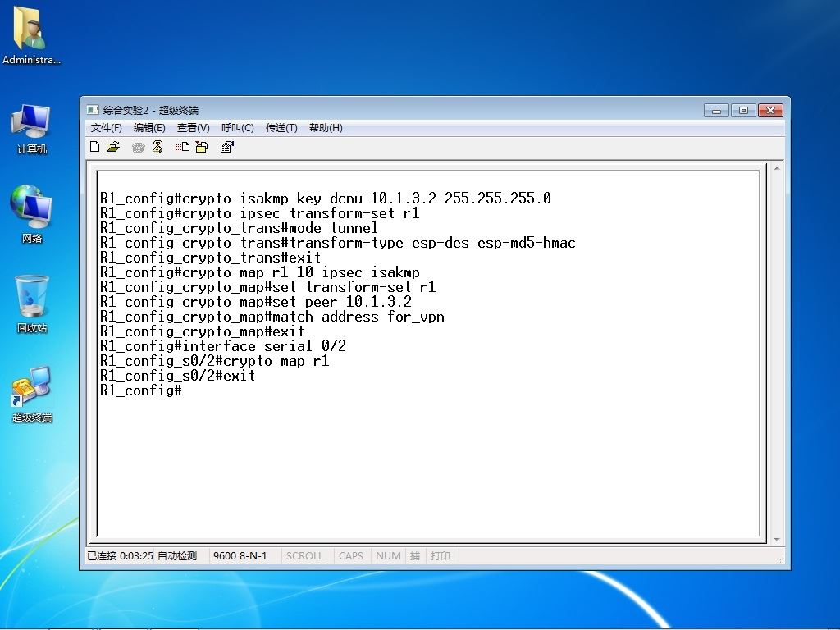Click the scrollbar down arrow
The height and width of the screenshot is (630, 840).
[x=777, y=540]
